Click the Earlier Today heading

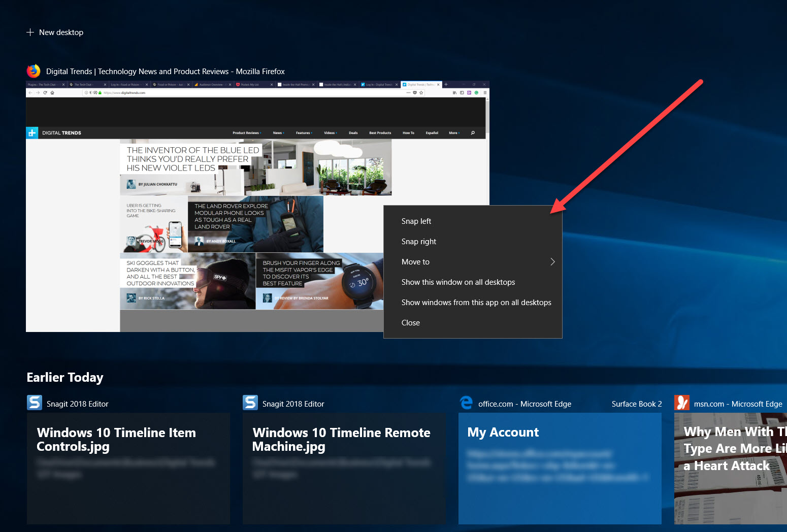pyautogui.click(x=65, y=378)
